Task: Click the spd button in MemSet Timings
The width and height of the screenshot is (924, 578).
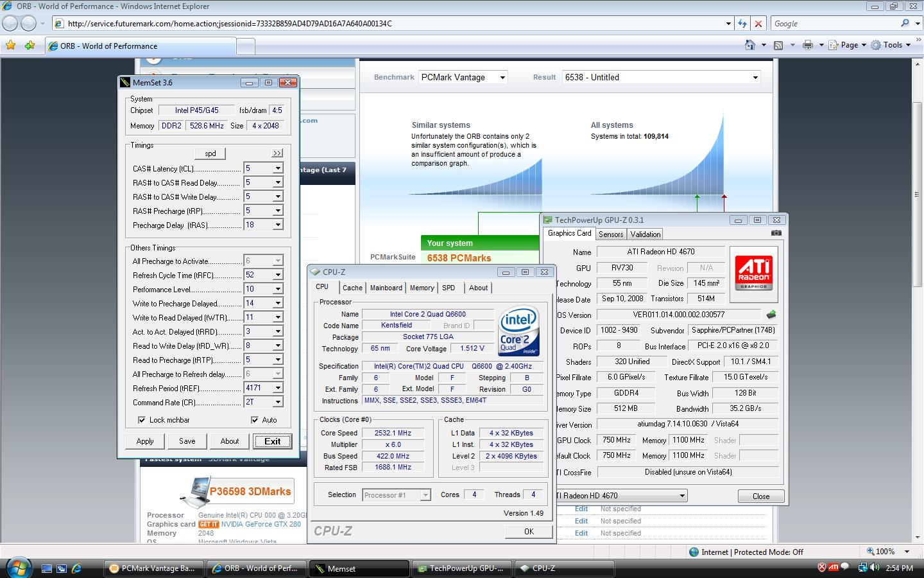Action: point(210,153)
